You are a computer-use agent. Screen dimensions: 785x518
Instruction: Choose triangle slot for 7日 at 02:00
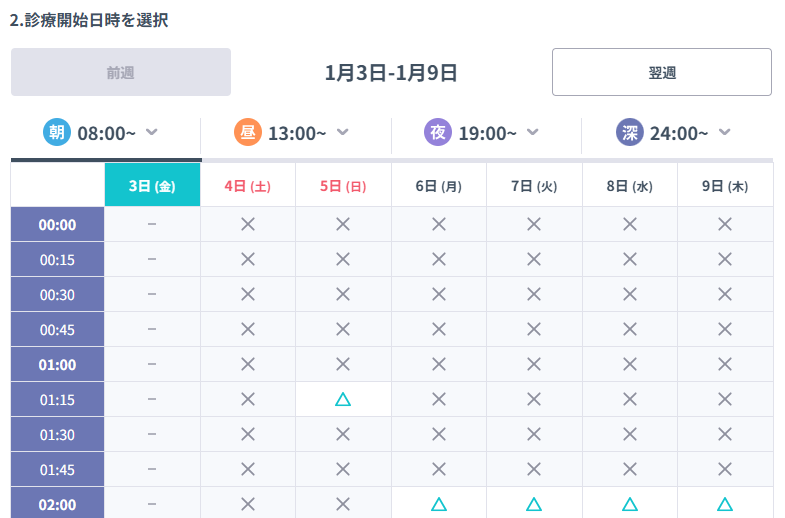pos(534,504)
